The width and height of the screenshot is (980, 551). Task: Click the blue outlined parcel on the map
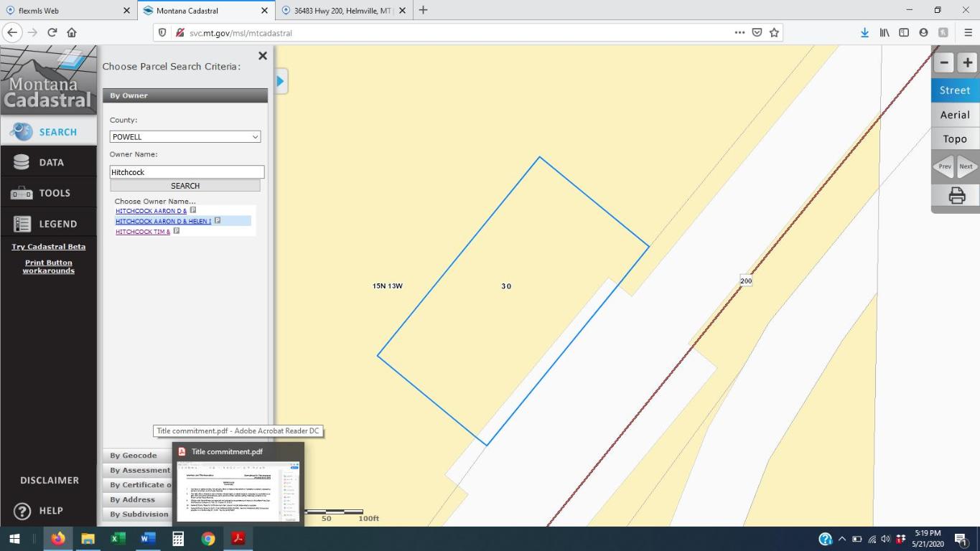click(513, 301)
